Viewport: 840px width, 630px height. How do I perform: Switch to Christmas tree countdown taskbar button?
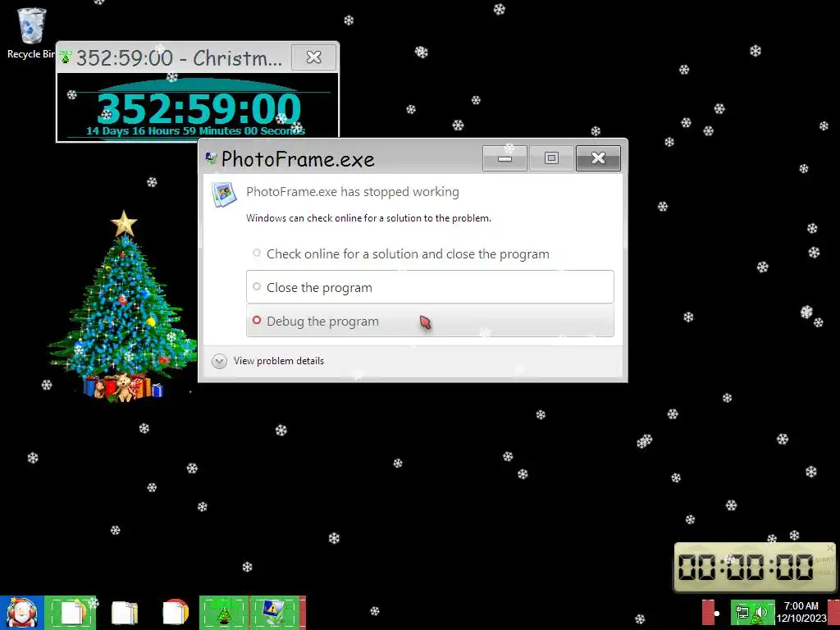(x=224, y=613)
